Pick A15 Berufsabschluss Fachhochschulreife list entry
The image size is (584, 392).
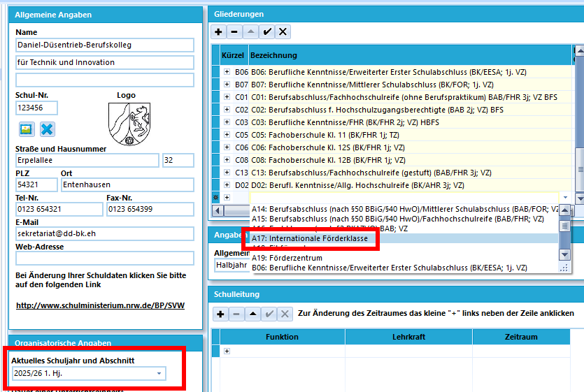point(398,219)
